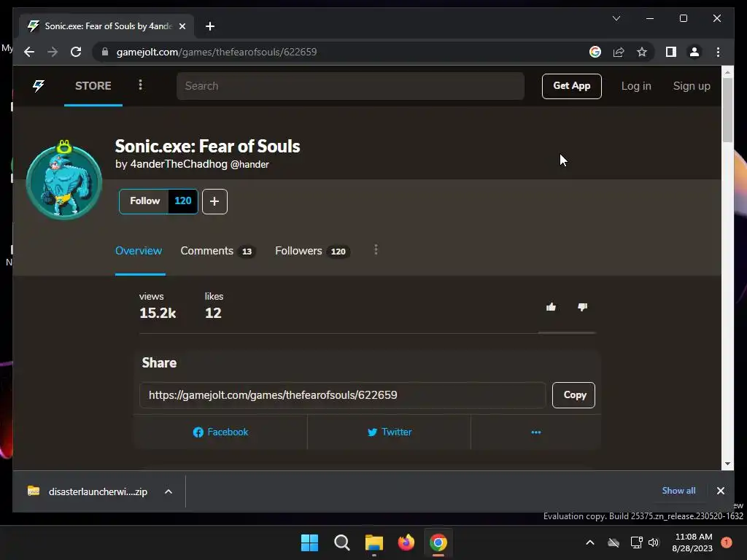Click the 120 follower count badge
747x560 pixels.
[x=183, y=201]
